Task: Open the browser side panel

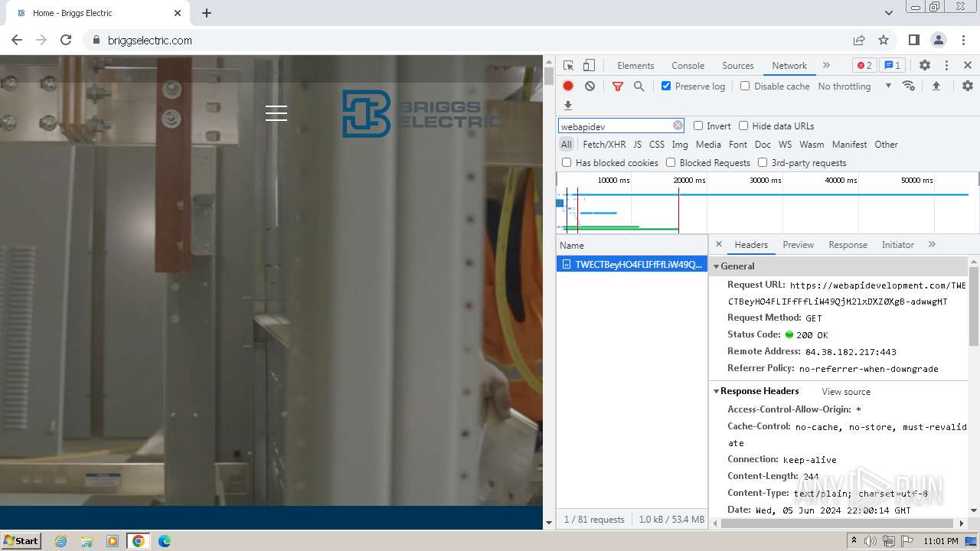Action: tap(914, 40)
